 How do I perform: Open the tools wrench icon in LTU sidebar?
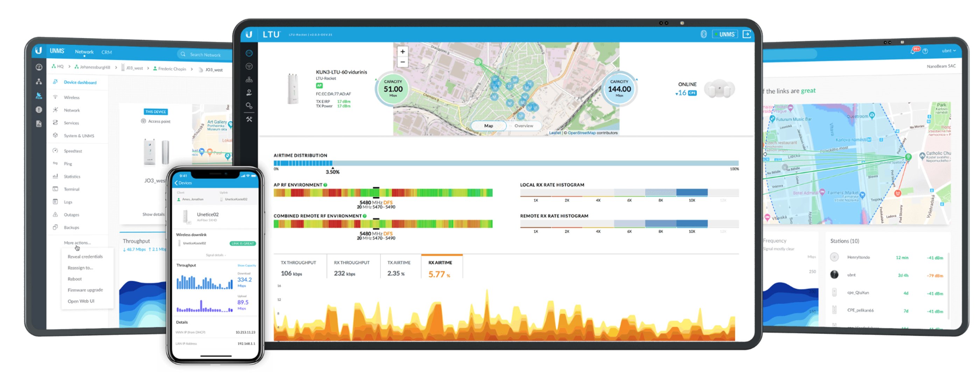[x=249, y=119]
